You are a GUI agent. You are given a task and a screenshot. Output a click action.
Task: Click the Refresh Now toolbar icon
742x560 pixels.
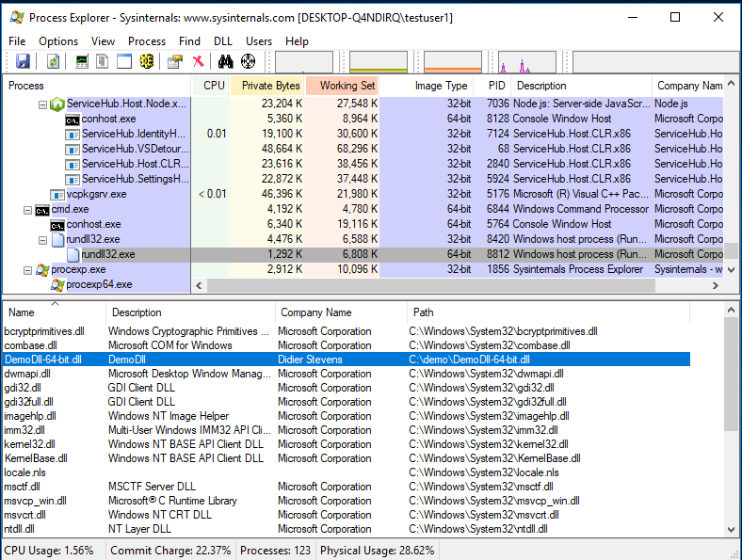click(x=54, y=61)
